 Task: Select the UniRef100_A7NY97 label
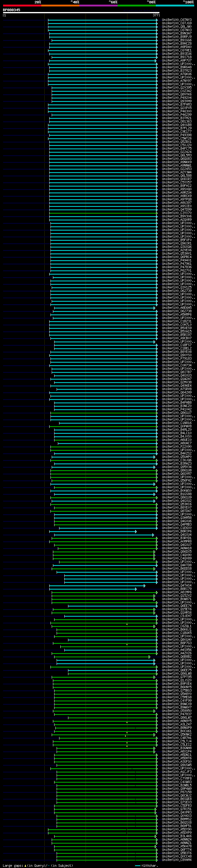pyautogui.click(x=177, y=81)
